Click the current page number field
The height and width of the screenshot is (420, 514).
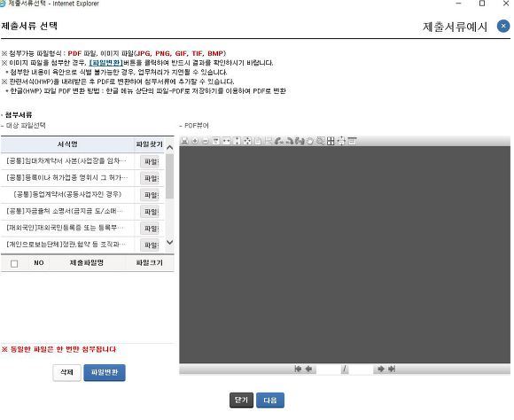coord(329,369)
